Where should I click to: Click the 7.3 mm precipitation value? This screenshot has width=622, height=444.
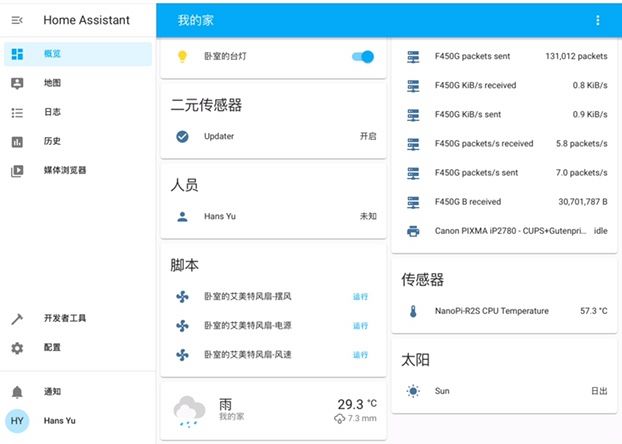355,419
